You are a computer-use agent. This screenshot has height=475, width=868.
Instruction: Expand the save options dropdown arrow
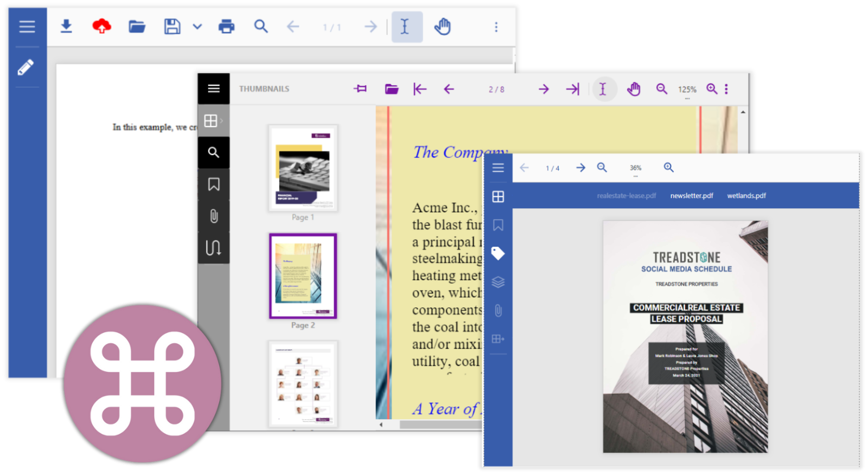click(x=197, y=27)
